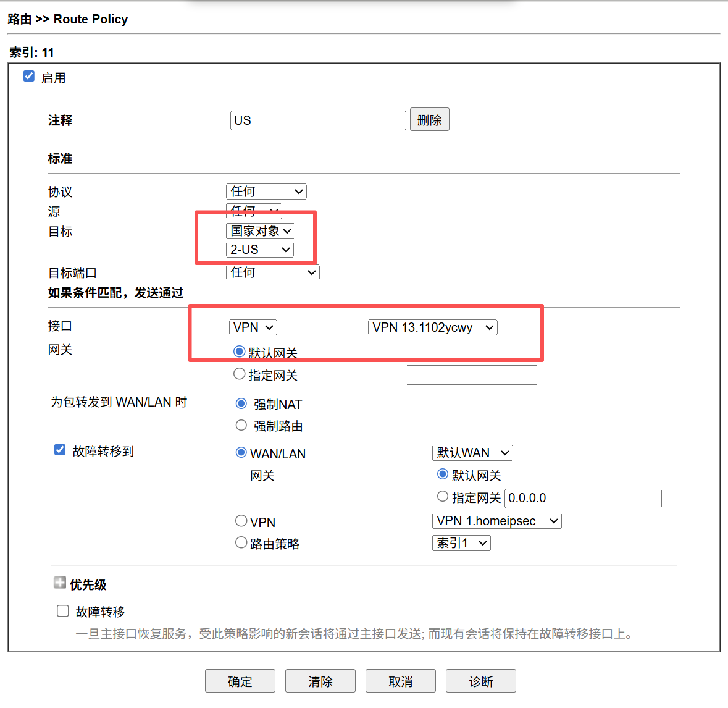Image resolution: width=728 pixels, height=708 pixels.
Task: Select the 默认网关 radio under 网关
Action: click(x=239, y=352)
